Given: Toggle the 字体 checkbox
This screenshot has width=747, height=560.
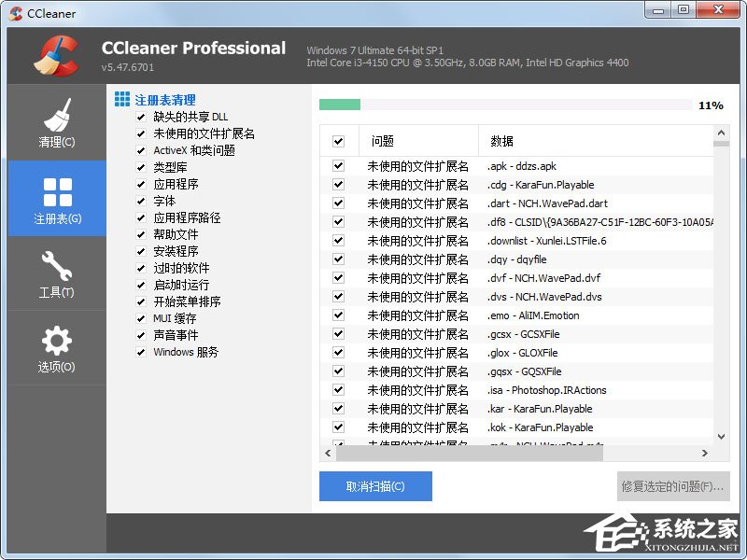Looking at the screenshot, I should tap(140, 201).
